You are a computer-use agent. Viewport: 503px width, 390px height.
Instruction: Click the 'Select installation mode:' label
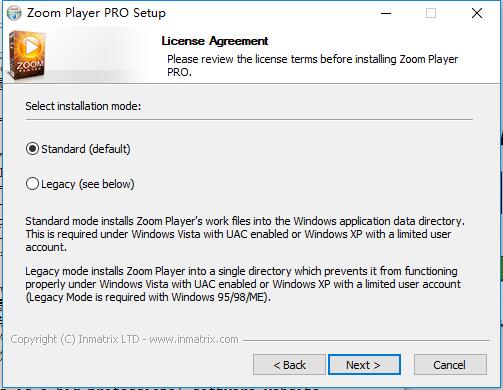83,106
